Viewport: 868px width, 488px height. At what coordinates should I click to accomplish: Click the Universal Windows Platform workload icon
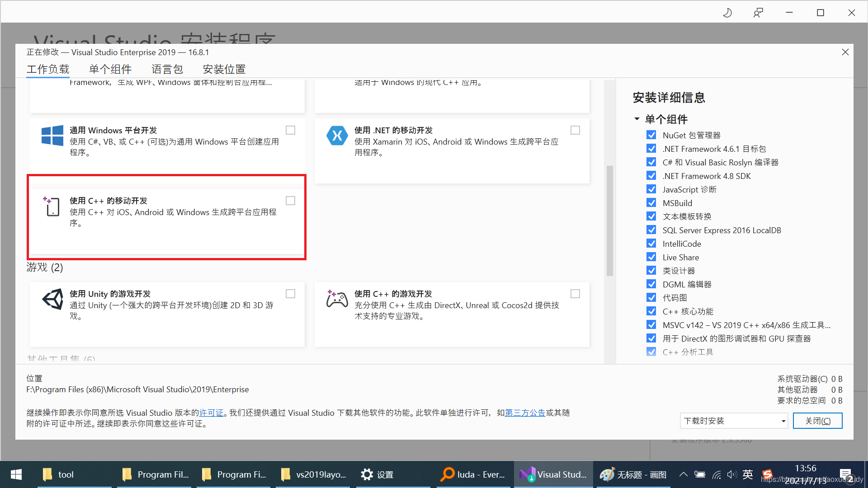(x=52, y=136)
